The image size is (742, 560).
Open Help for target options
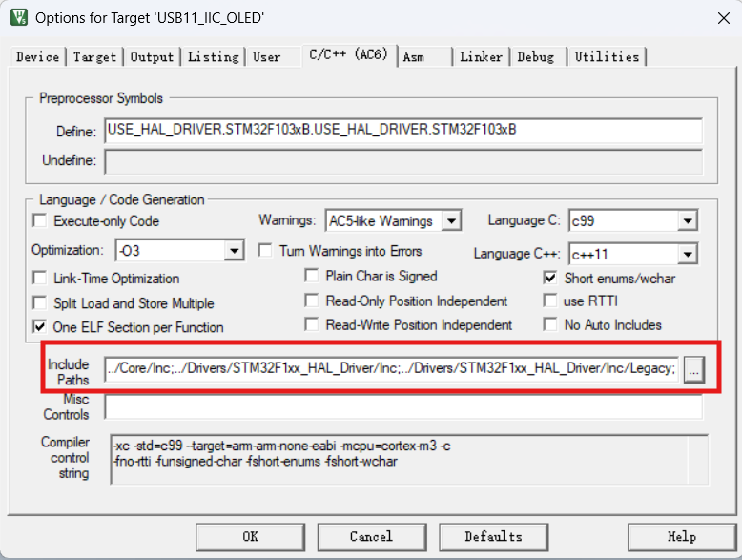[x=682, y=537]
